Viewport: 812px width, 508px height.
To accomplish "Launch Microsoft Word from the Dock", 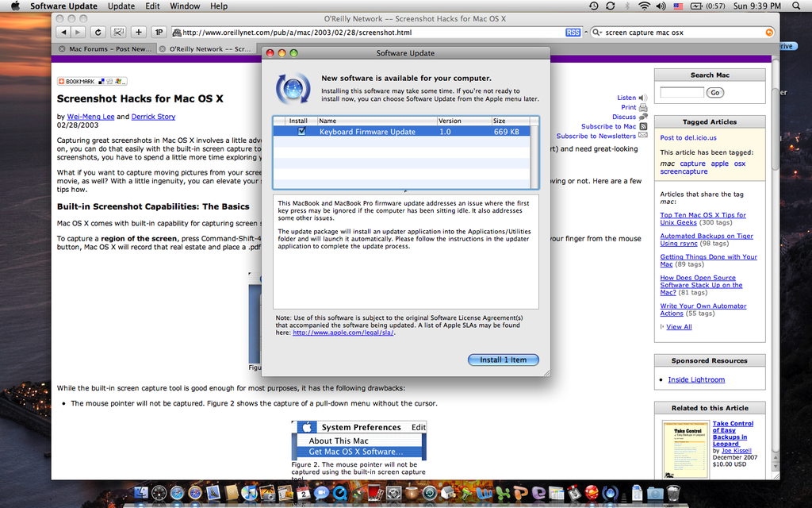I will 484,492.
